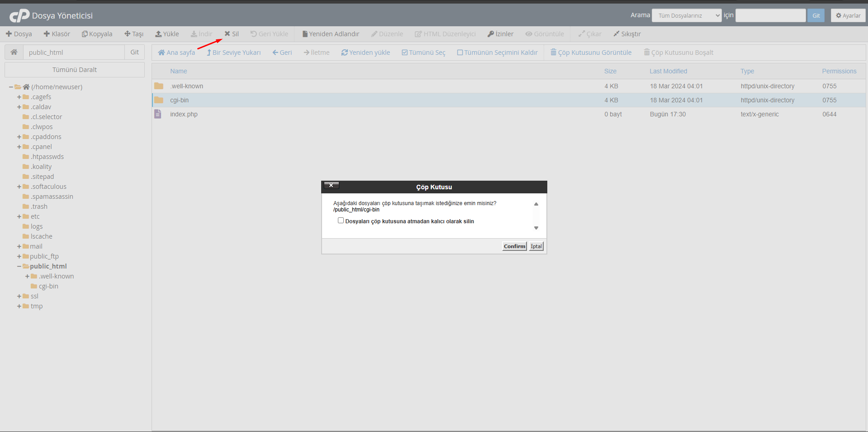
Task: Click Yeniden Adlandır rename tool
Action: pyautogui.click(x=331, y=34)
